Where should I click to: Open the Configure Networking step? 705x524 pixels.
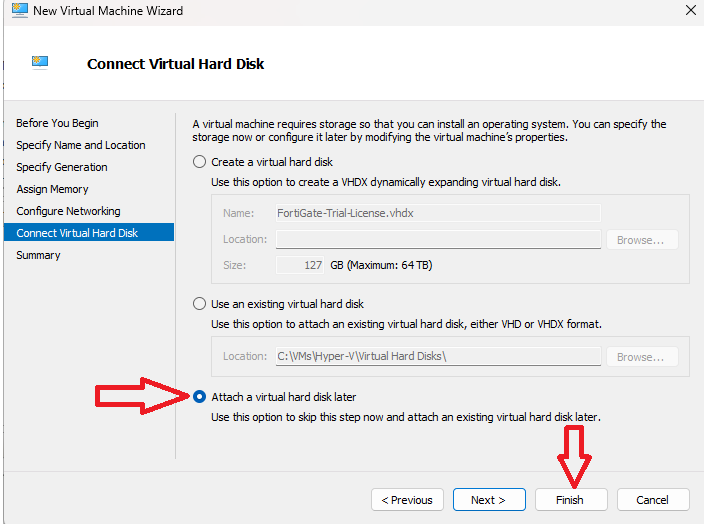(x=68, y=211)
